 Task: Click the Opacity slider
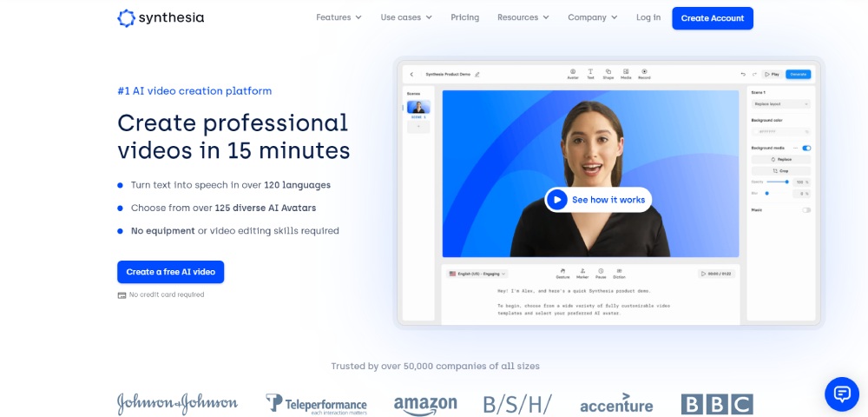tap(777, 182)
